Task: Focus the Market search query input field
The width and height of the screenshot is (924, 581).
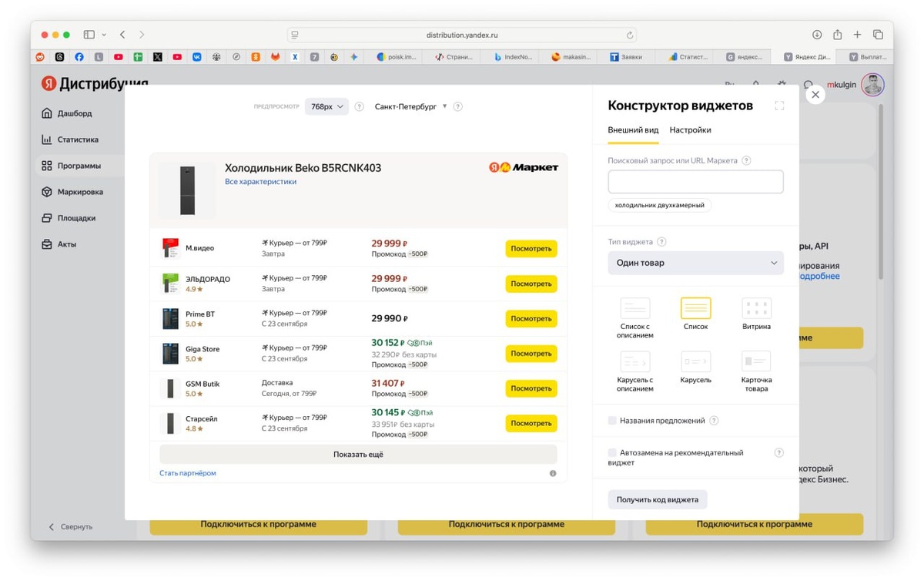Action: pos(696,182)
